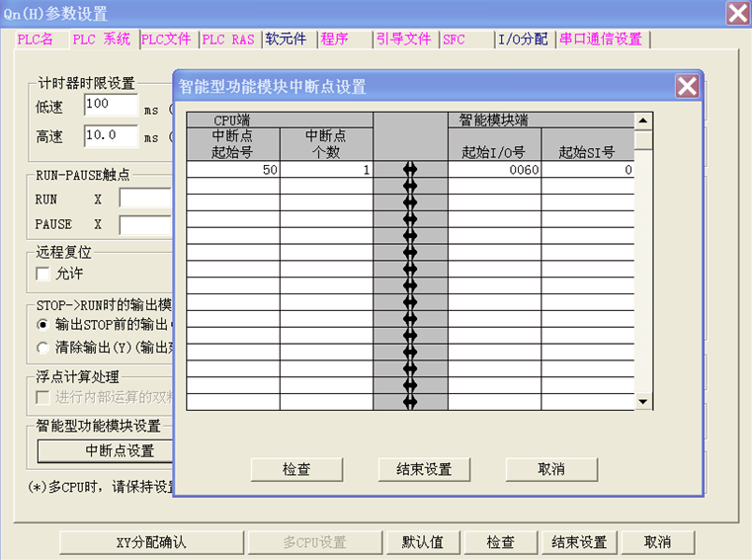Open the I/O分配 tab
Viewport: 752px width, 560px height.
(522, 40)
